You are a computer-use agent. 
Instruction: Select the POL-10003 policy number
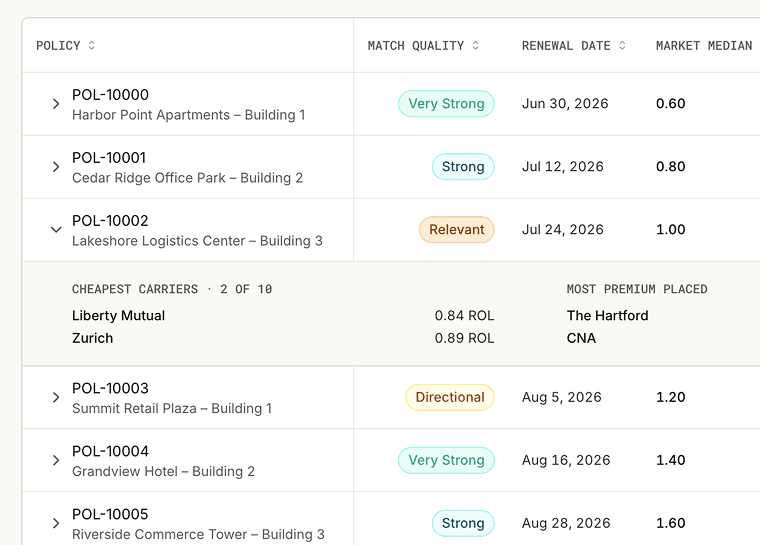[x=111, y=388]
